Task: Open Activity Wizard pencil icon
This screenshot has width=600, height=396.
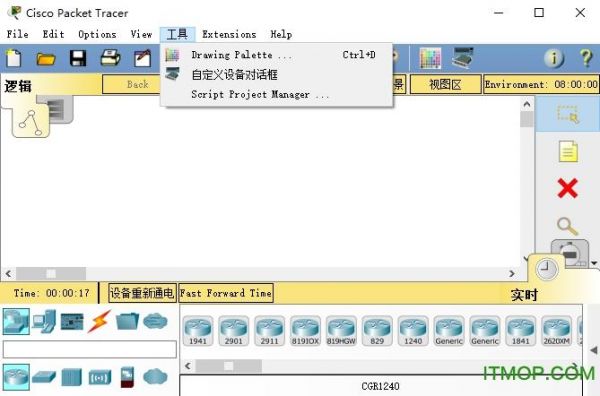Action: [142, 59]
